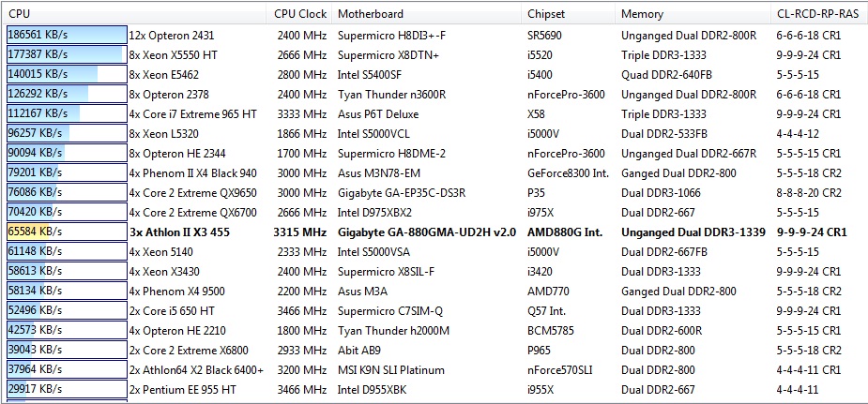The height and width of the screenshot is (404, 868).
Task: Select the 4x Core i7 Extreme 965 HT entry
Action: pos(192,113)
